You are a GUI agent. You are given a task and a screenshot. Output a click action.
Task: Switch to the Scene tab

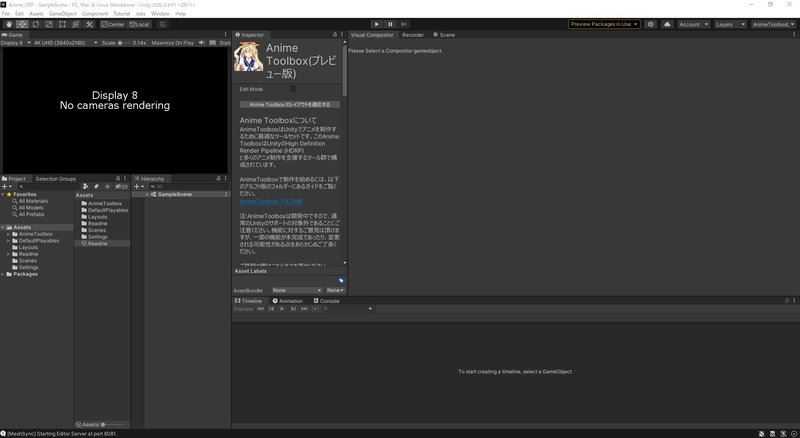(x=444, y=35)
